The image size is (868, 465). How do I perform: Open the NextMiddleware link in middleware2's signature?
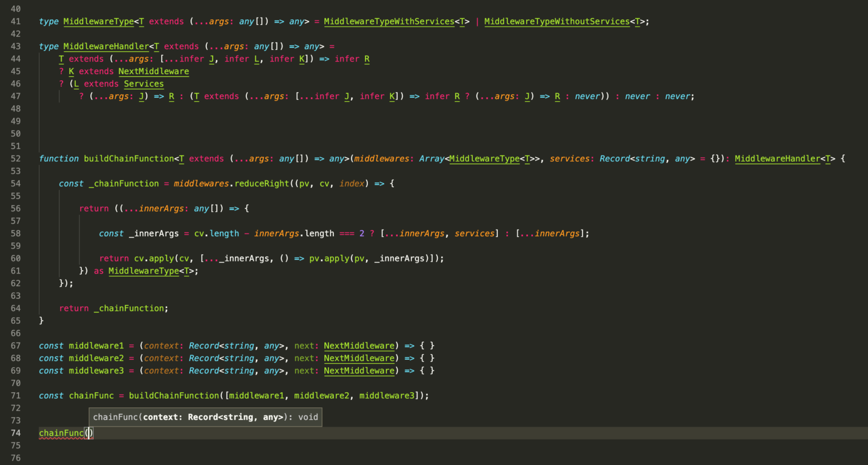point(359,358)
